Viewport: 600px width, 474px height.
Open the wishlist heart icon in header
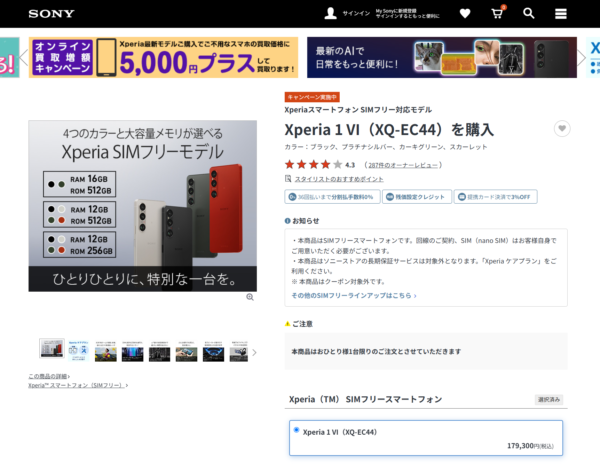pos(465,14)
